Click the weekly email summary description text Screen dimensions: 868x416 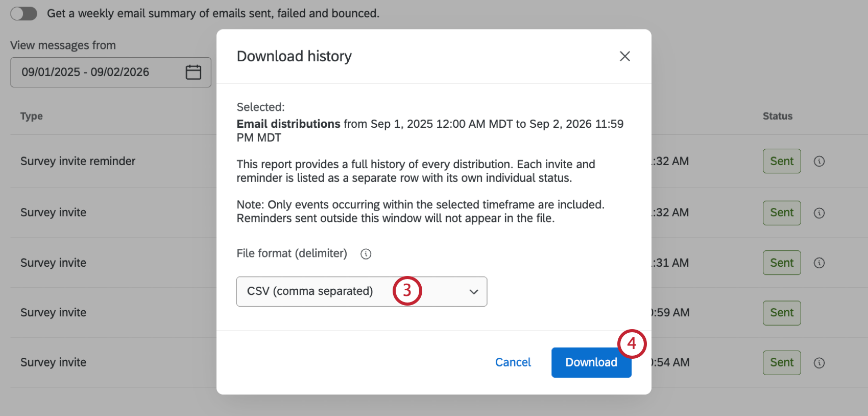point(213,13)
